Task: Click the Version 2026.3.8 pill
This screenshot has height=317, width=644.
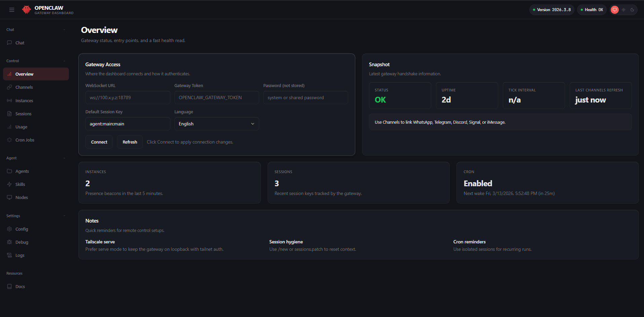Action: pos(552,10)
